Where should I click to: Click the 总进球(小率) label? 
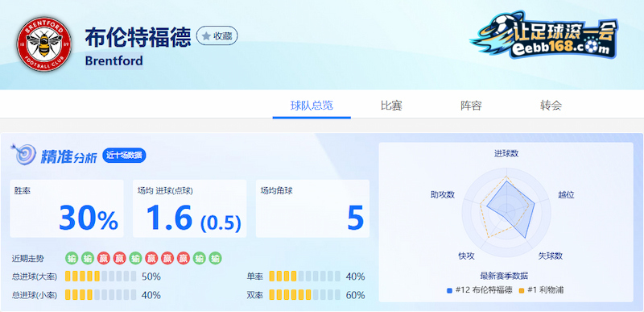coord(35,295)
